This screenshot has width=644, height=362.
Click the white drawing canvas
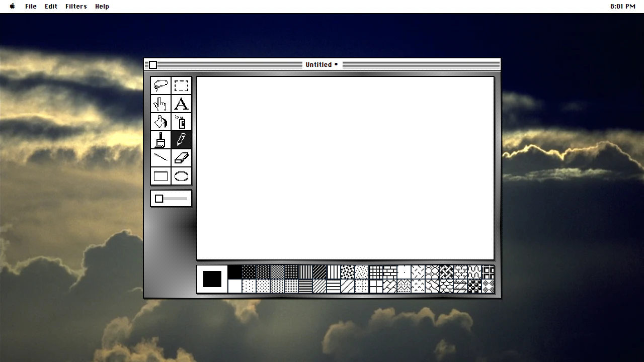coord(345,168)
